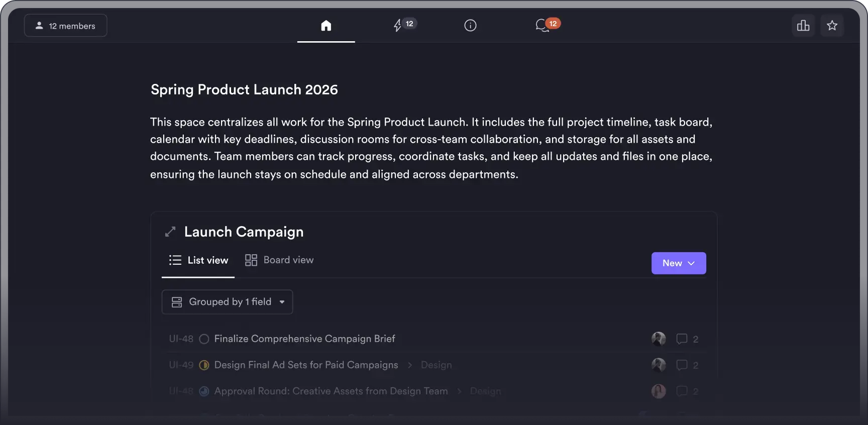Star this space as favorite
Viewport: 868px width, 425px height.
click(832, 25)
